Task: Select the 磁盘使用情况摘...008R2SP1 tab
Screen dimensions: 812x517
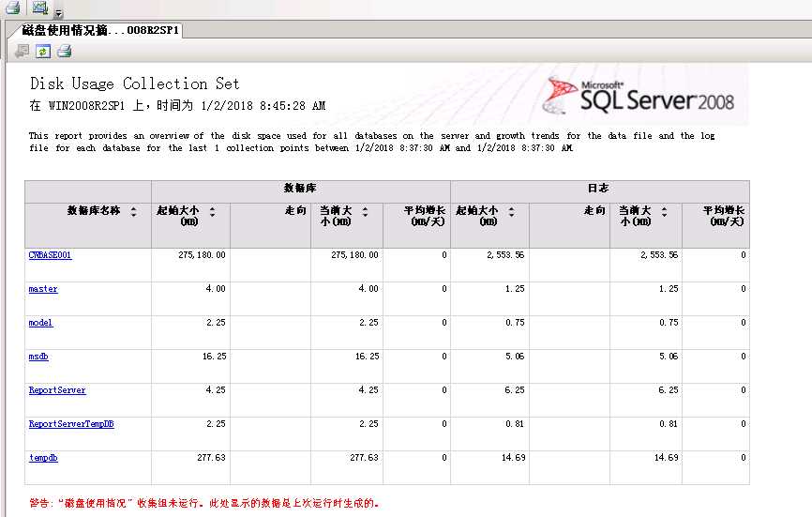Action: click(100, 30)
